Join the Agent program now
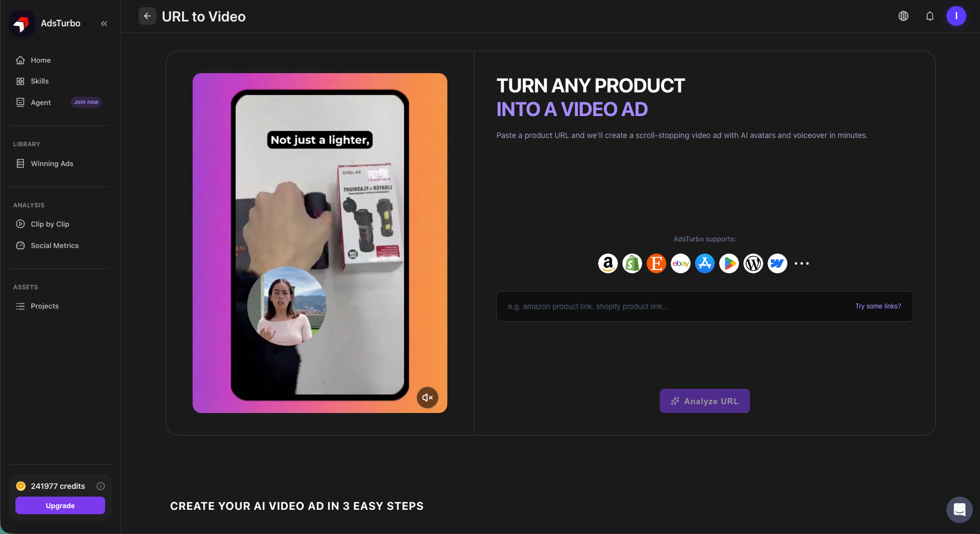 pyautogui.click(x=86, y=102)
